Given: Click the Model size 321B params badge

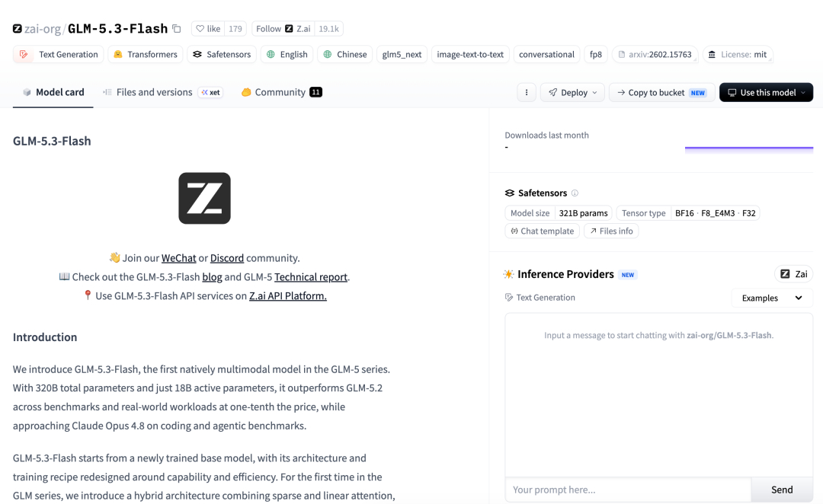Looking at the screenshot, I should [x=559, y=213].
